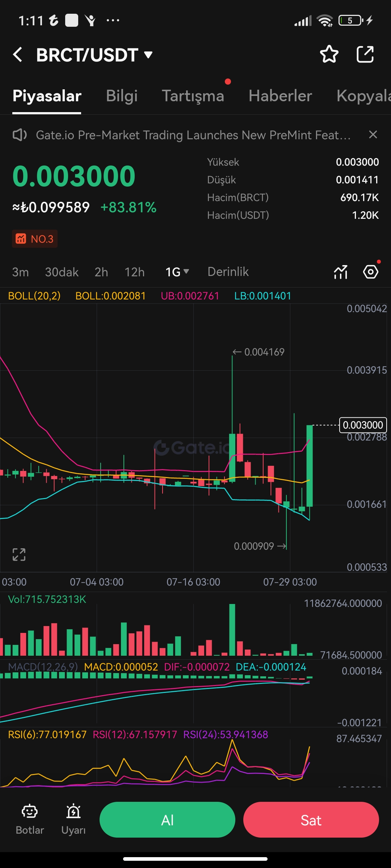Viewport: 391px width, 868px height.
Task: Tap the announcement speaker icon
Action: 20,135
